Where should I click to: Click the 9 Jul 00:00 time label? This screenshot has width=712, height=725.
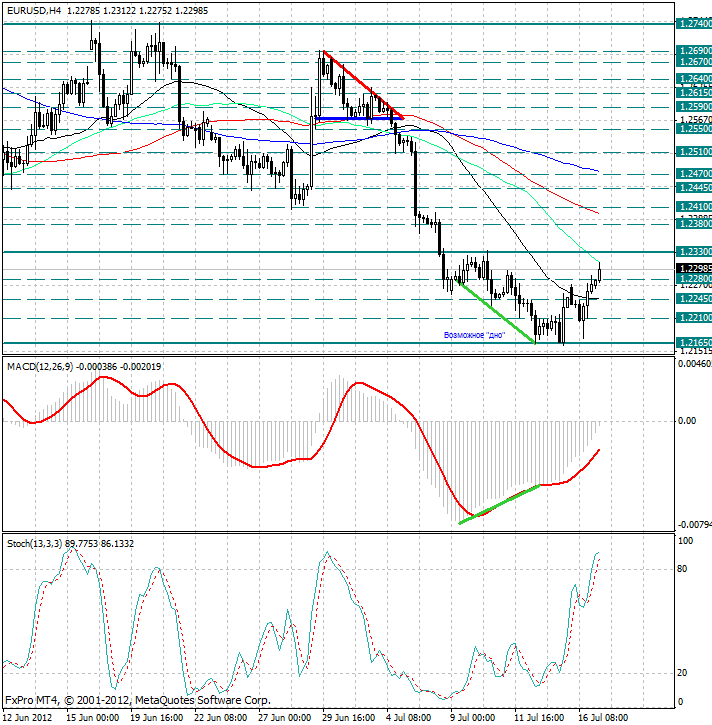coord(473,718)
